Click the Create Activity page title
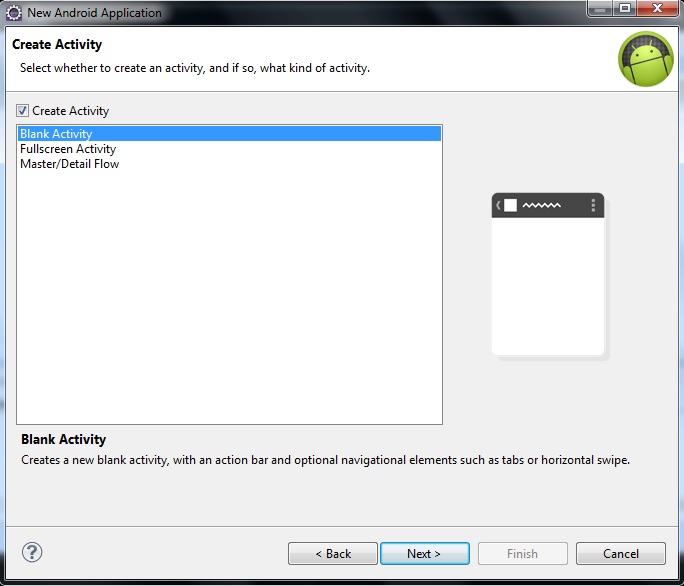This screenshot has width=684, height=586. 57,45
